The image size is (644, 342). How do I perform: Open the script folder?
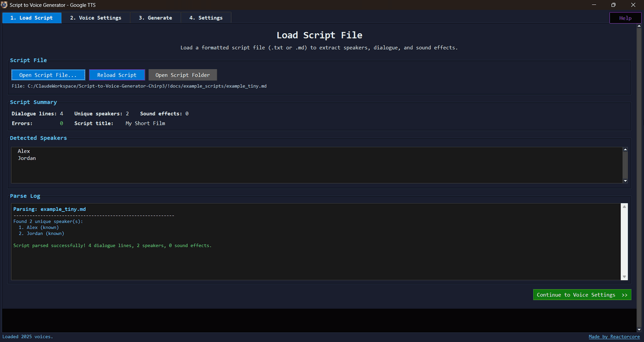tap(183, 75)
